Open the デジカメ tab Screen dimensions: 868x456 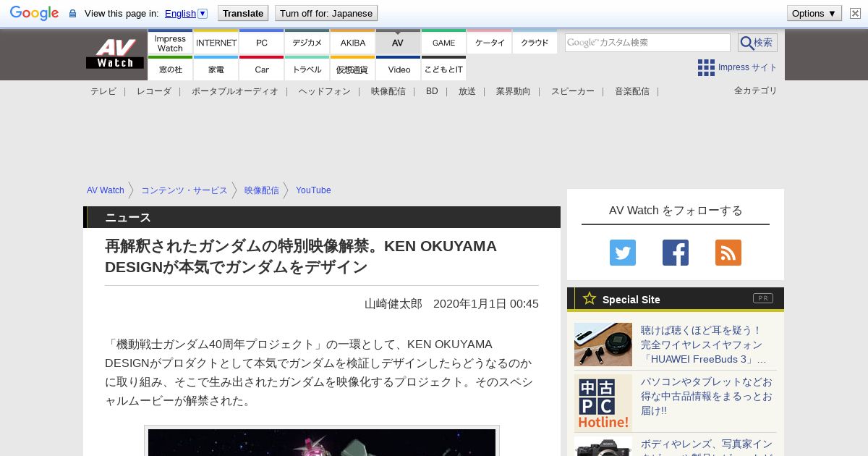click(307, 42)
